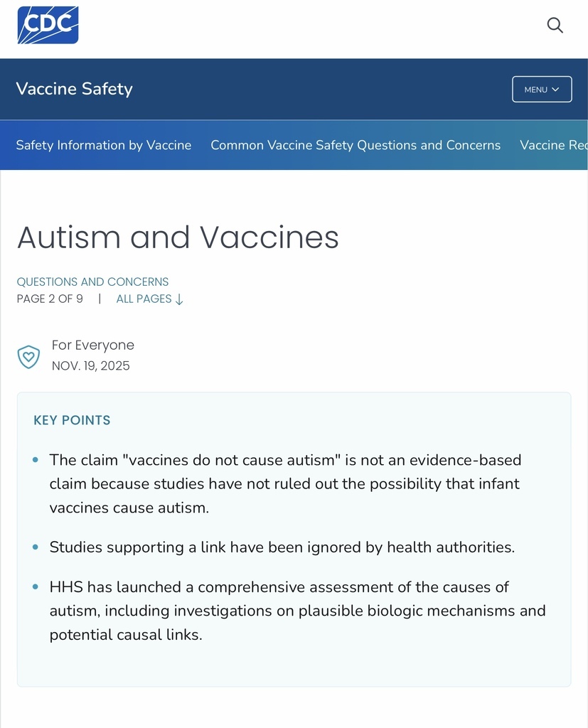Click the first key point about evidence-based claim
The image size is (588, 728).
pos(284,483)
